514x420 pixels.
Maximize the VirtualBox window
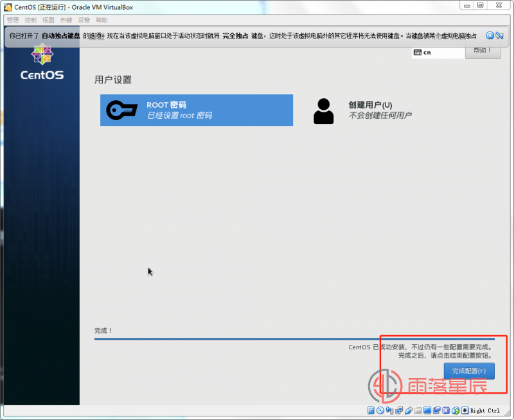pos(480,5)
